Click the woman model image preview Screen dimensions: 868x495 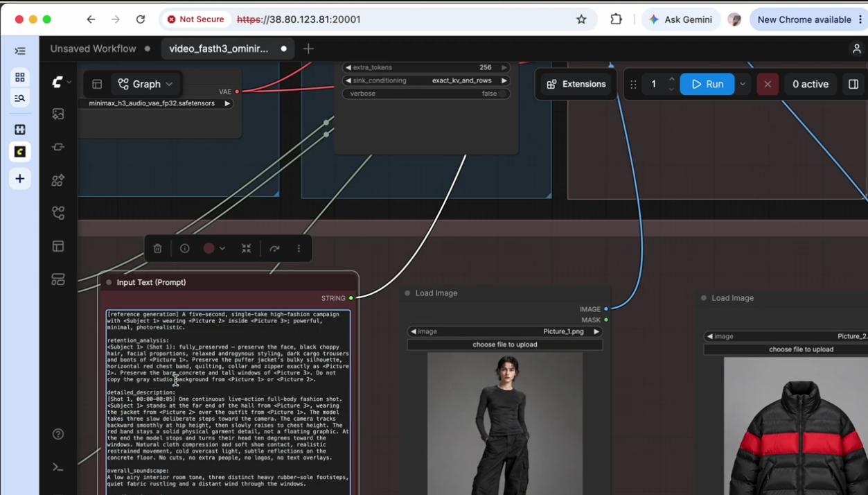pos(505,424)
